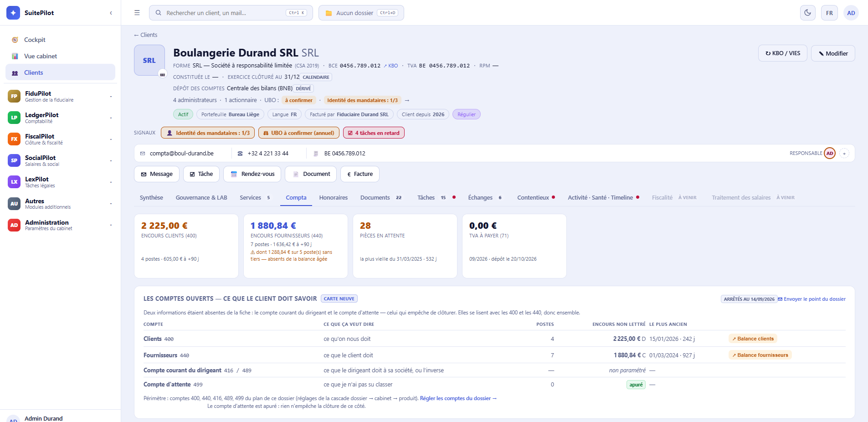Expand the SocialPilot module section
The width and height of the screenshot is (868, 422).
(x=111, y=160)
